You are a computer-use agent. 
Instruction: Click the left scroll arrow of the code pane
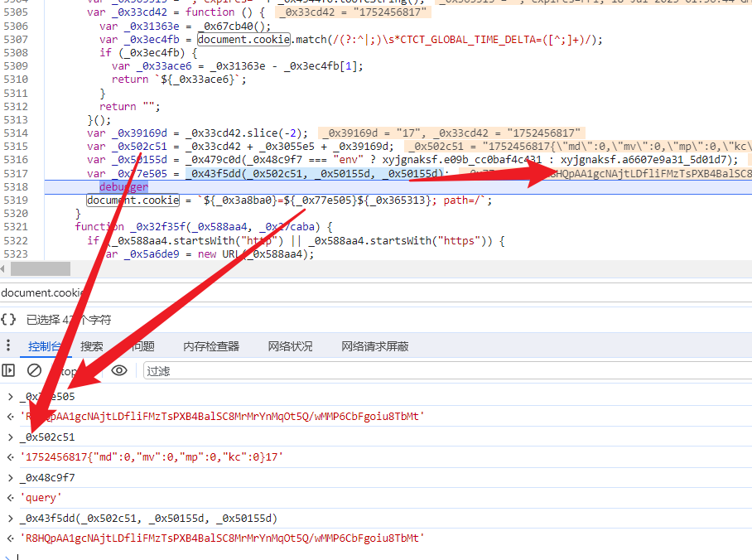tap(2, 268)
